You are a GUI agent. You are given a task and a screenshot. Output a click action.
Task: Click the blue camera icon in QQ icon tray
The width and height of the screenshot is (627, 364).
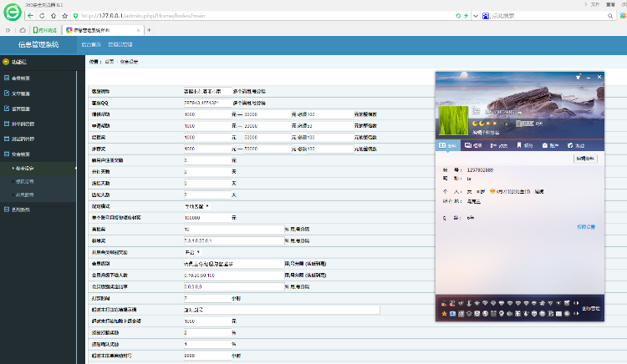point(452,314)
